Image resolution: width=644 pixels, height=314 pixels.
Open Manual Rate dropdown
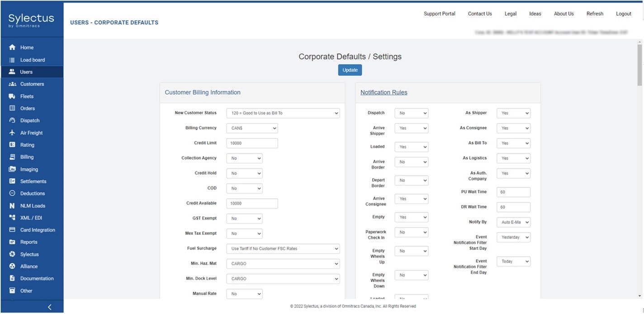click(x=244, y=294)
